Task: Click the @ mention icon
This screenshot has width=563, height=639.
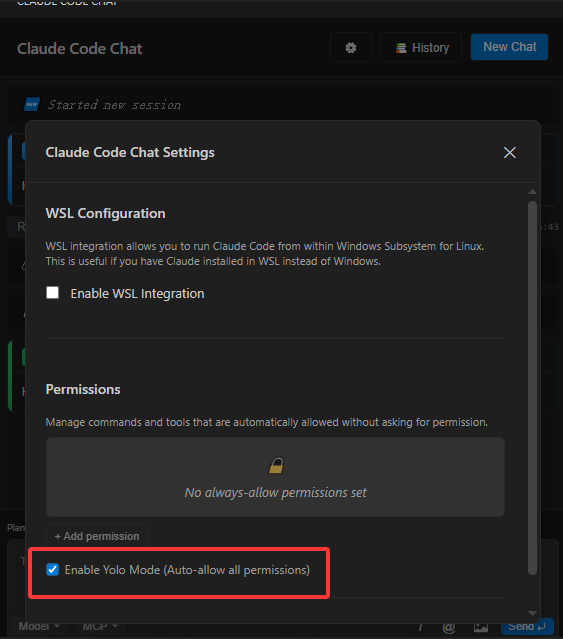Action: click(449, 627)
